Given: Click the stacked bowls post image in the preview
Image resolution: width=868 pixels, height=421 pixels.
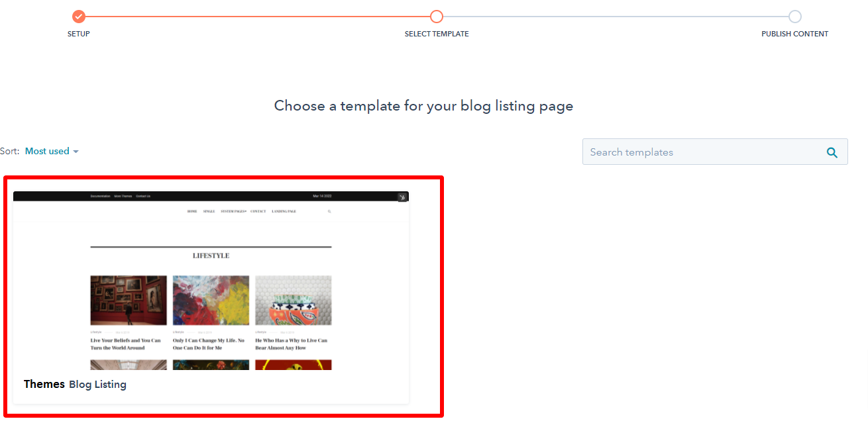Looking at the screenshot, I should coord(293,300).
